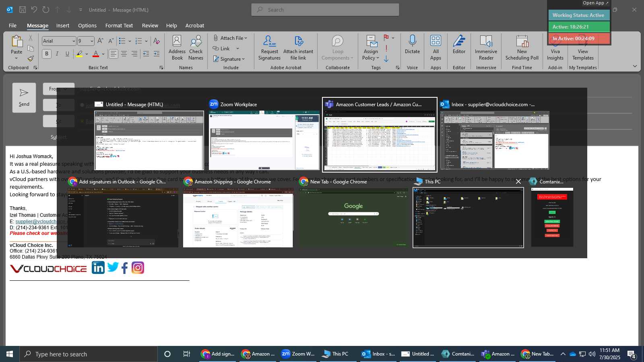Collapse the ribbon with chevron

click(x=635, y=66)
